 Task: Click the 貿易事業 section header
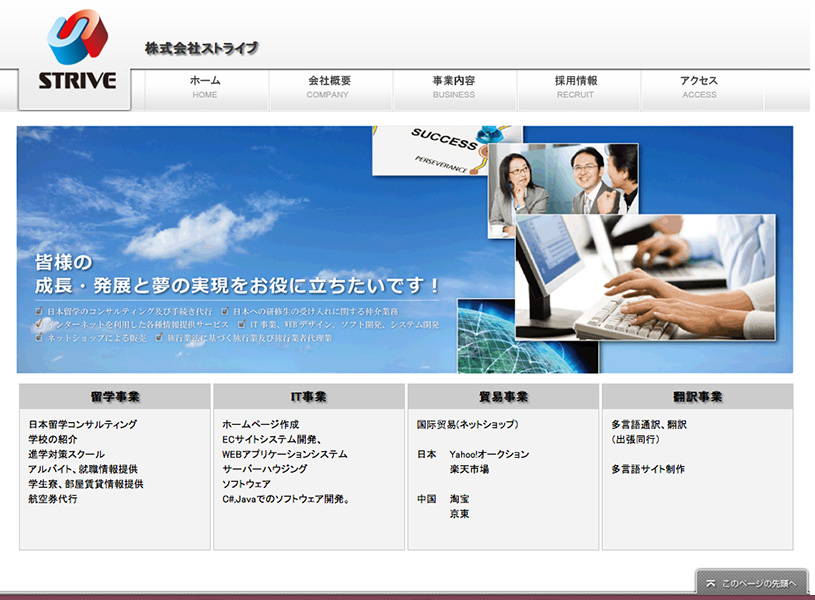503,397
